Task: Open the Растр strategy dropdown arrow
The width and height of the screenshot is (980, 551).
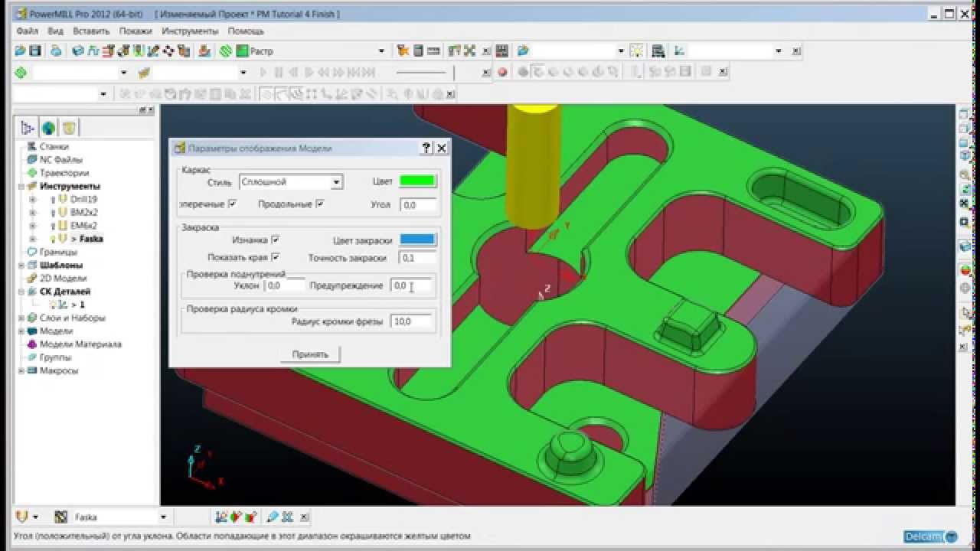Action: click(x=381, y=51)
